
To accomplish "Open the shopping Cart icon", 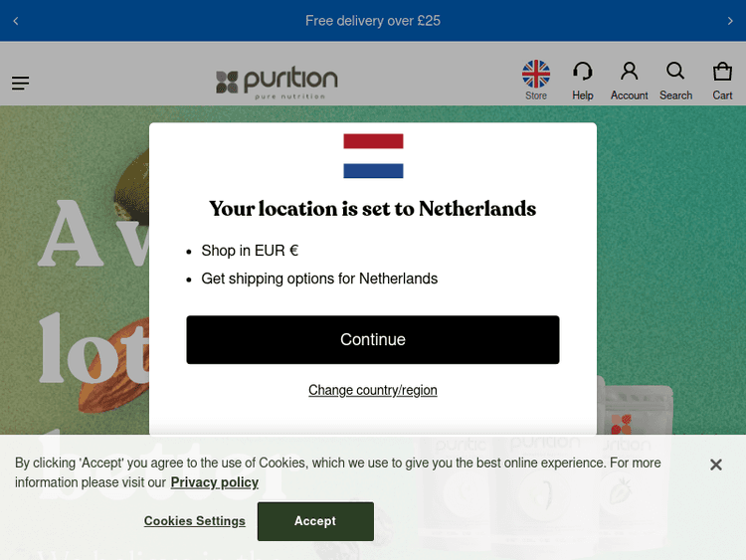I will (x=722, y=76).
